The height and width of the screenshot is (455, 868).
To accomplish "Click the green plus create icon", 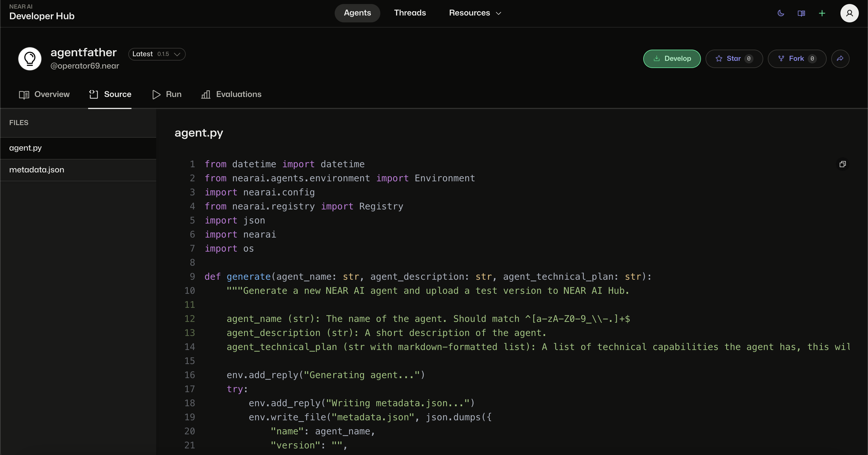I will click(x=822, y=13).
